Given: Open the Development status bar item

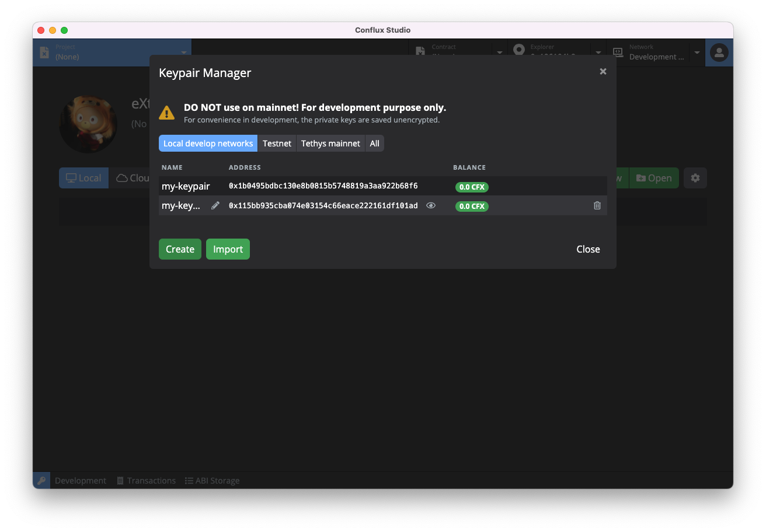Looking at the screenshot, I should pyautogui.click(x=81, y=481).
